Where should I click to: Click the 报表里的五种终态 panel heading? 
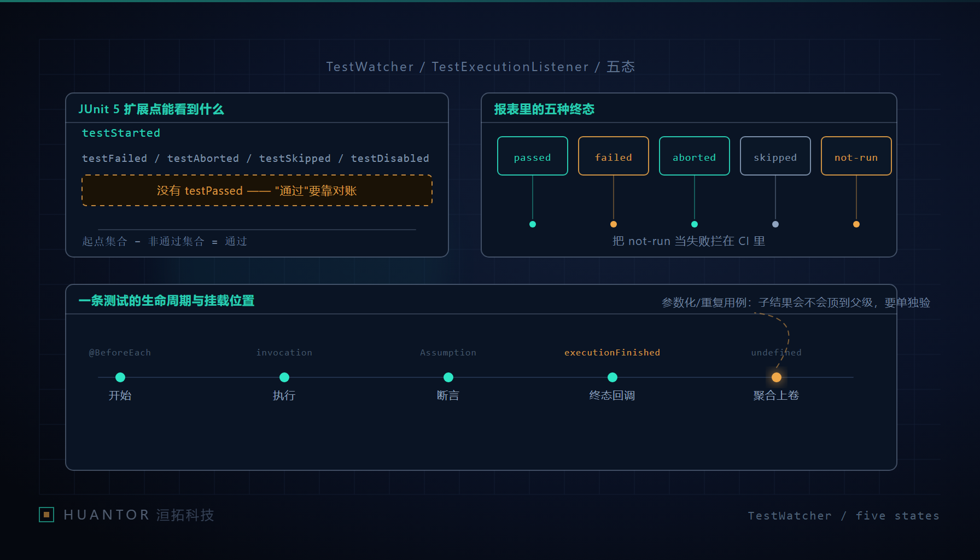pos(544,109)
